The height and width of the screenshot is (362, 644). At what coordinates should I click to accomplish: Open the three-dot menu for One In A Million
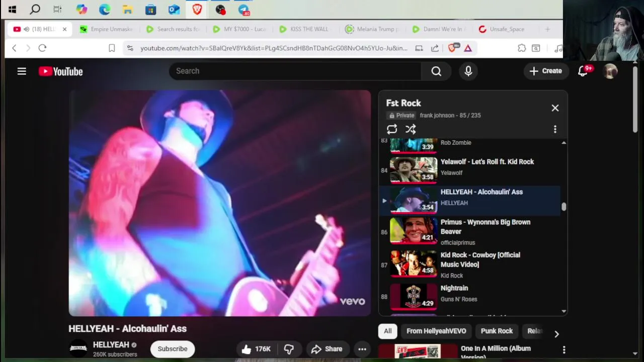click(564, 349)
